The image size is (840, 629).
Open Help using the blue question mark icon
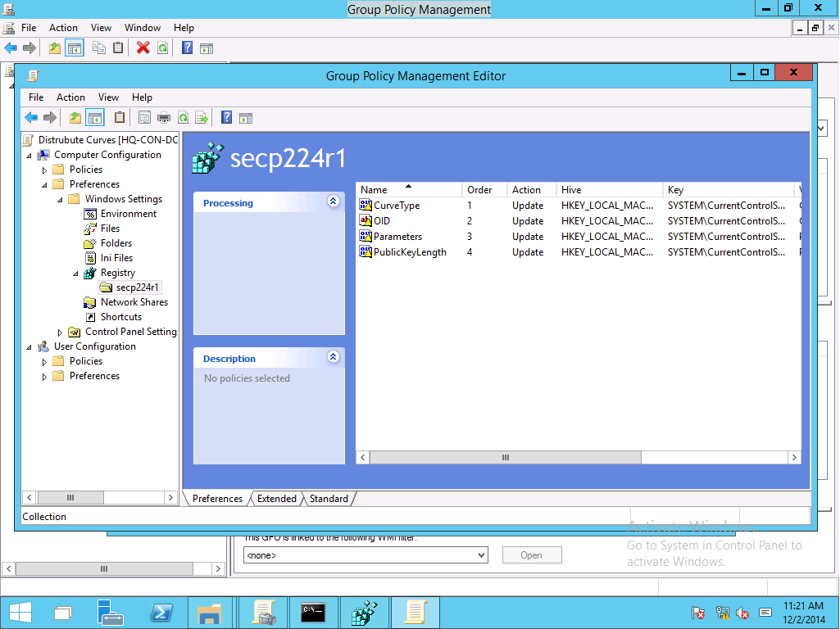pyautogui.click(x=227, y=117)
